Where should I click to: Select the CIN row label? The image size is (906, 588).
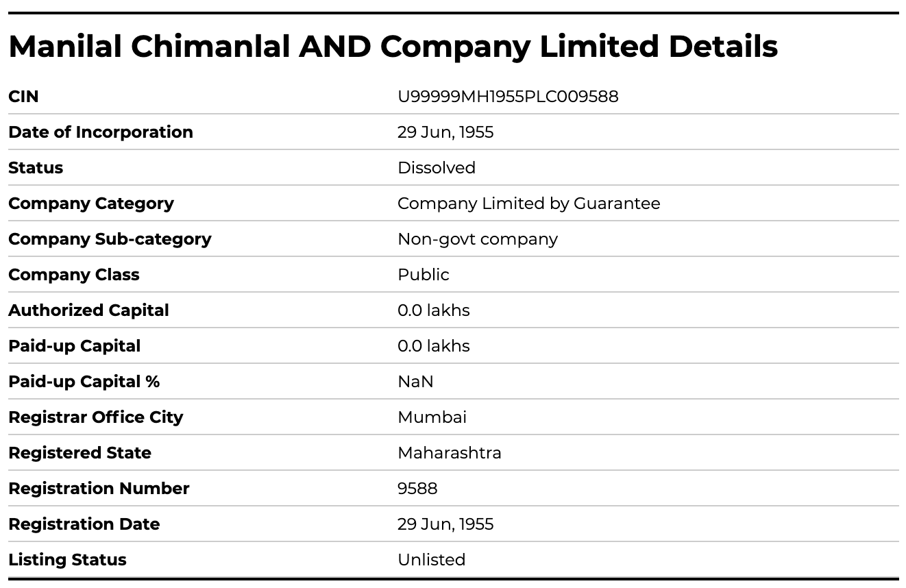pyautogui.click(x=23, y=97)
